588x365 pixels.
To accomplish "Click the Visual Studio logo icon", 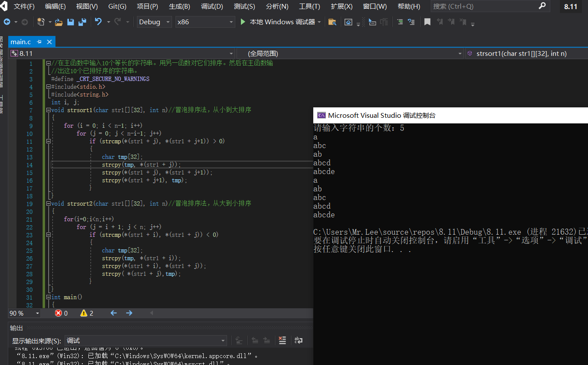I will click(4, 6).
